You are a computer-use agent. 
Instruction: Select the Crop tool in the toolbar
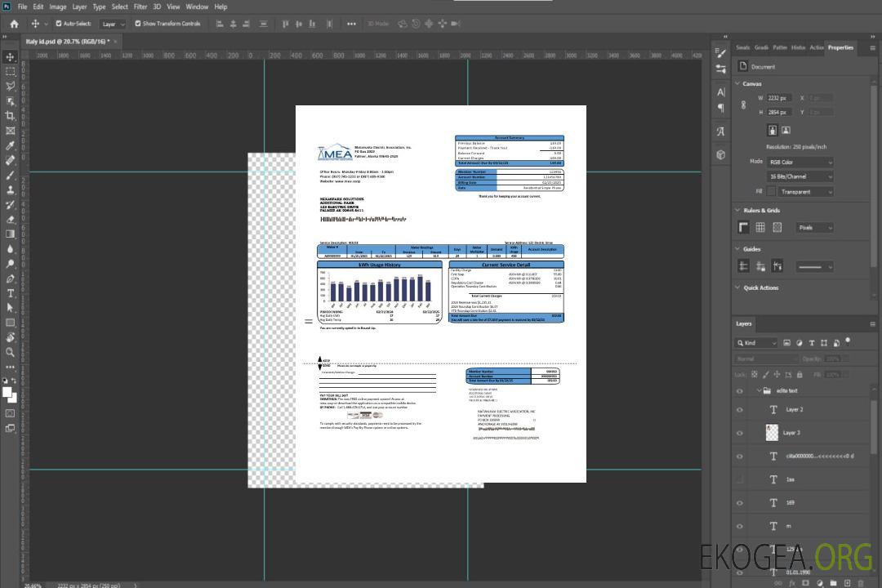(x=11, y=116)
